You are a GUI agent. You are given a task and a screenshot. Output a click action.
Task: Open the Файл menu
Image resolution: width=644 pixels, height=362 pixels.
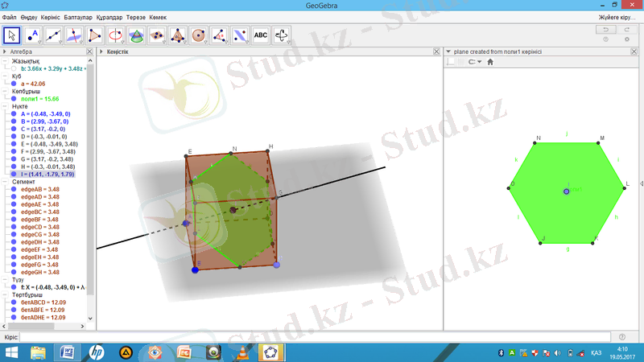point(9,17)
